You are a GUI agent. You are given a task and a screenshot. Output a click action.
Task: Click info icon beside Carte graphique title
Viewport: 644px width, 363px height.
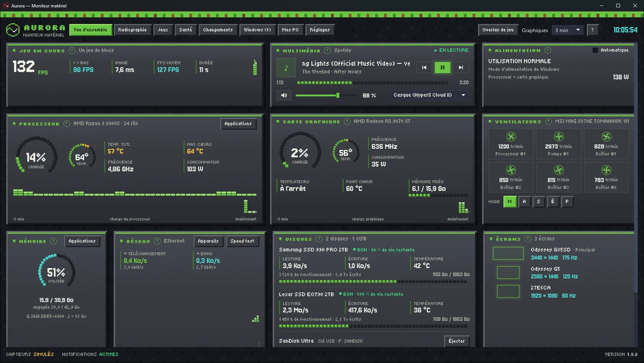pyautogui.click(x=347, y=122)
